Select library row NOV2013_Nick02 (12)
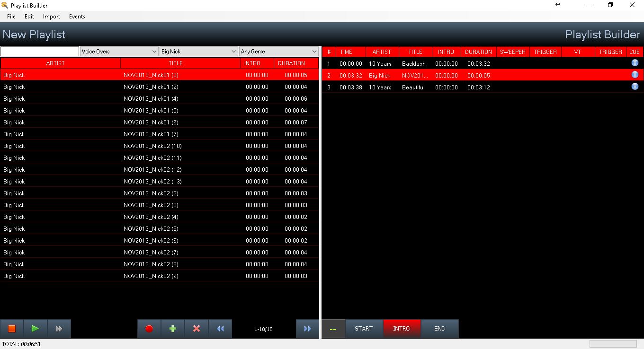The height and width of the screenshot is (349, 644). click(x=160, y=170)
